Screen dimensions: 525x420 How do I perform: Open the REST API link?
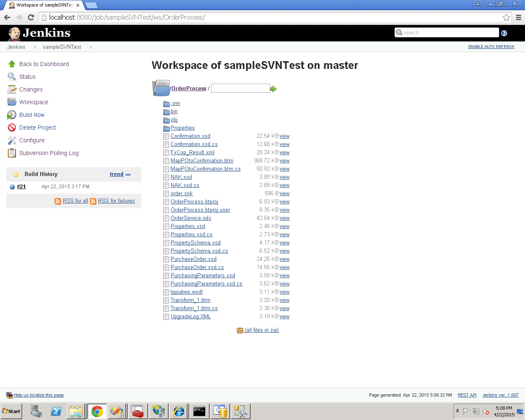pyautogui.click(x=467, y=395)
